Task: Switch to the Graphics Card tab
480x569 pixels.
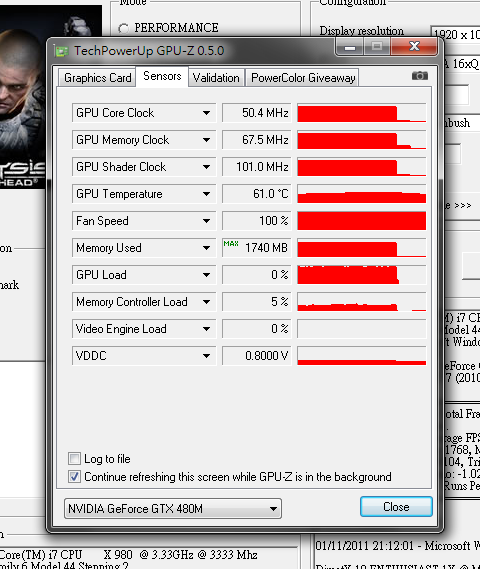Action: pos(97,78)
